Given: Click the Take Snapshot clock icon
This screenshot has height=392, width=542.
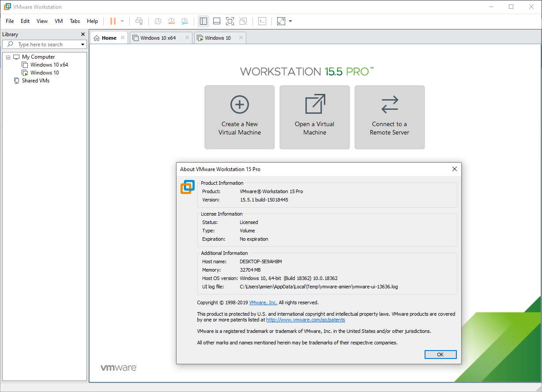Looking at the screenshot, I should click(x=158, y=21).
